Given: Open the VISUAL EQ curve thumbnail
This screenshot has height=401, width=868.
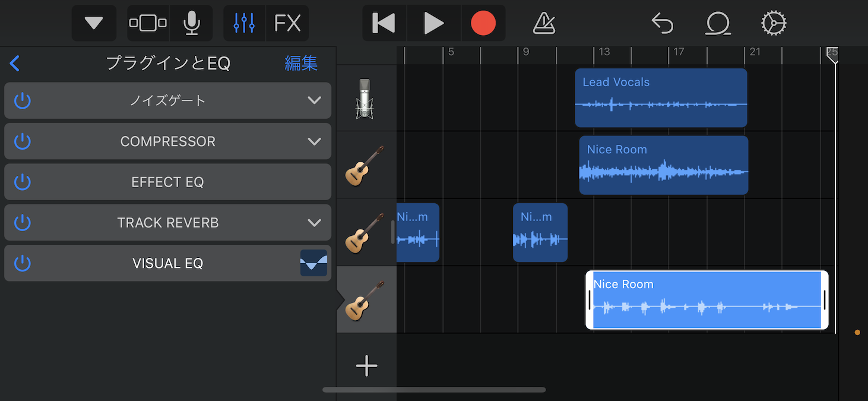Looking at the screenshot, I should [x=313, y=263].
